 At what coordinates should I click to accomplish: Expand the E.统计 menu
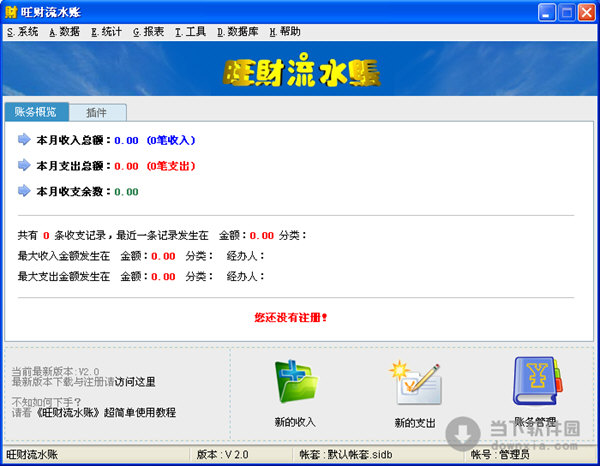click(x=106, y=32)
